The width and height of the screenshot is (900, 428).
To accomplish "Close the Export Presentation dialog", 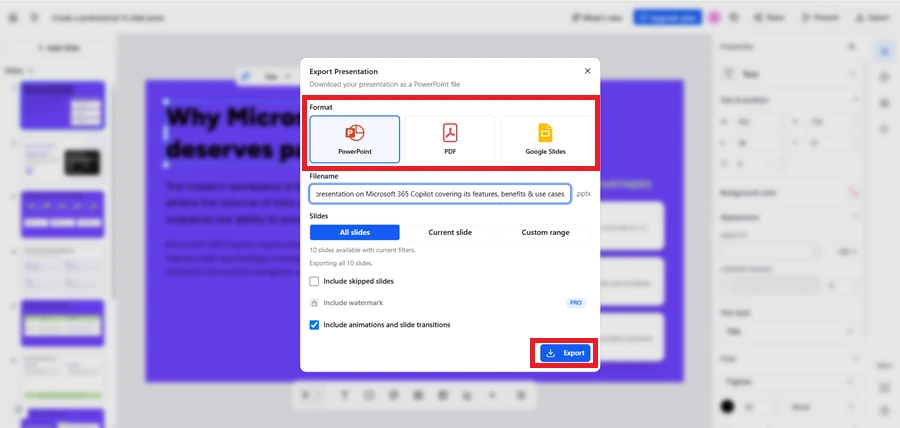I will (587, 71).
